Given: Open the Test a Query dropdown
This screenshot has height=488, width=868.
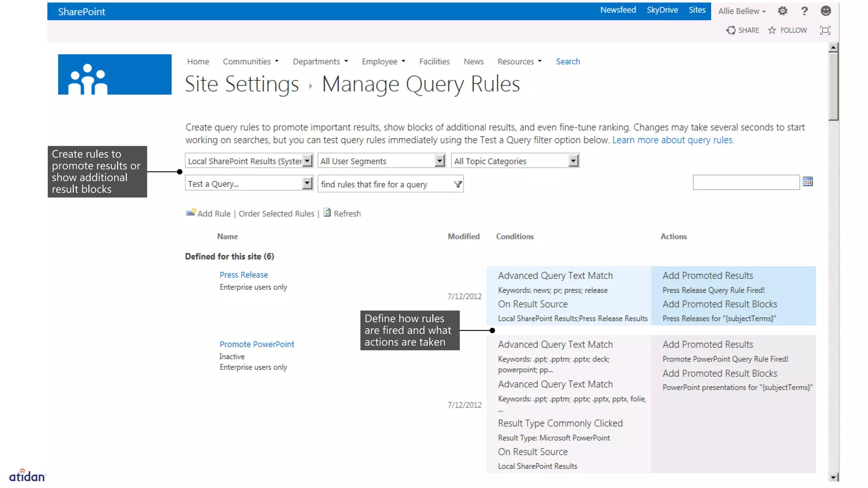Looking at the screenshot, I should click(x=249, y=183).
